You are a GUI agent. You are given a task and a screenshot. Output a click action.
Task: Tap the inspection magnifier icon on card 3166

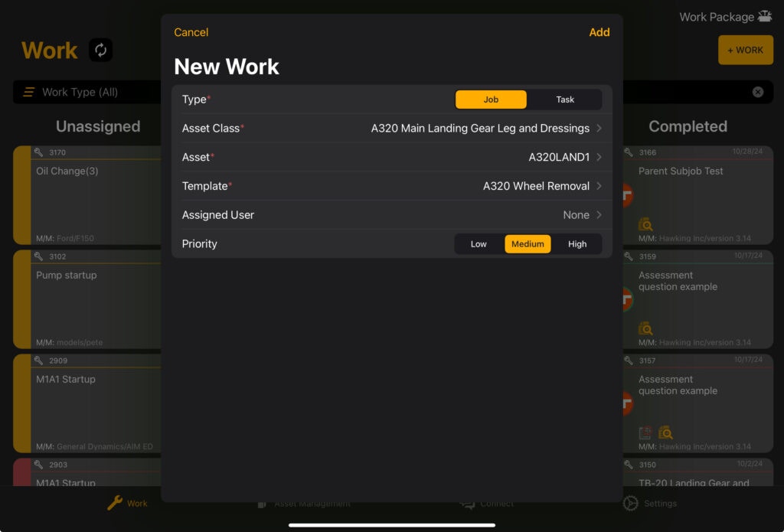[647, 224]
